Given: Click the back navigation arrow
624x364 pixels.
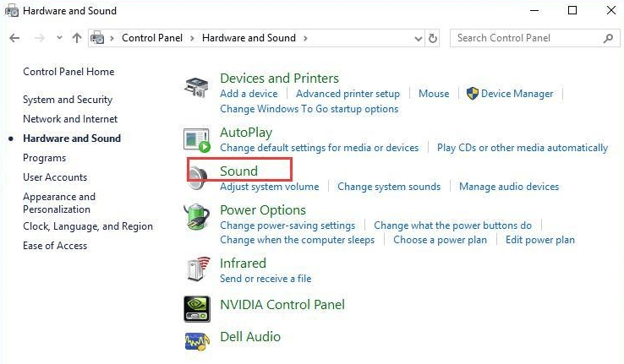Looking at the screenshot, I should 14,38.
